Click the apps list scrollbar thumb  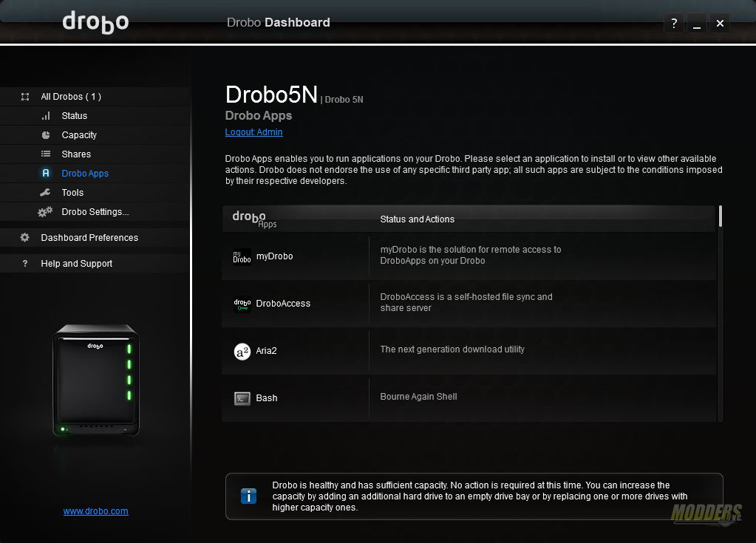click(721, 216)
